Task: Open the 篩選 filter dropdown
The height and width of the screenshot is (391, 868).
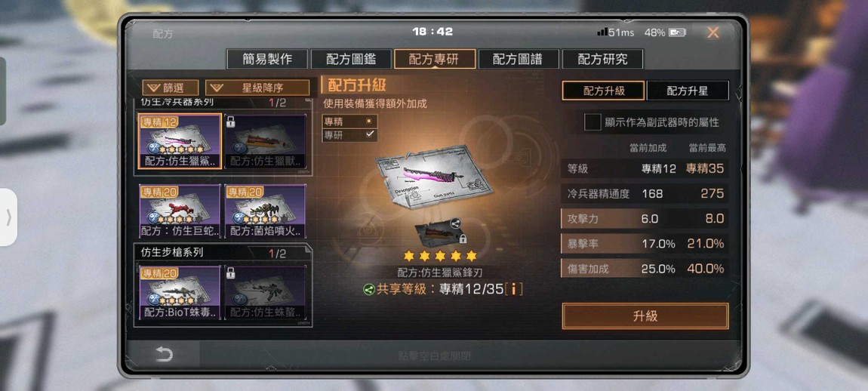Action: coord(171,88)
